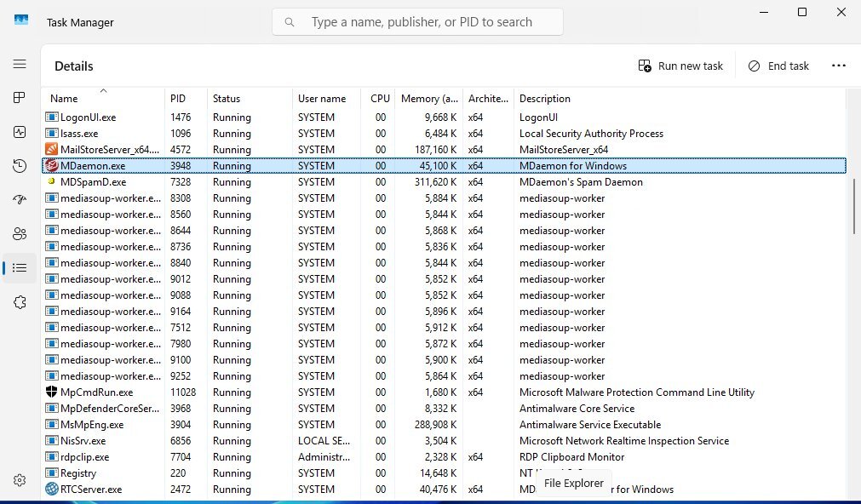Click the Registry process icon
Viewport: 861px width, 504px height.
52,472
